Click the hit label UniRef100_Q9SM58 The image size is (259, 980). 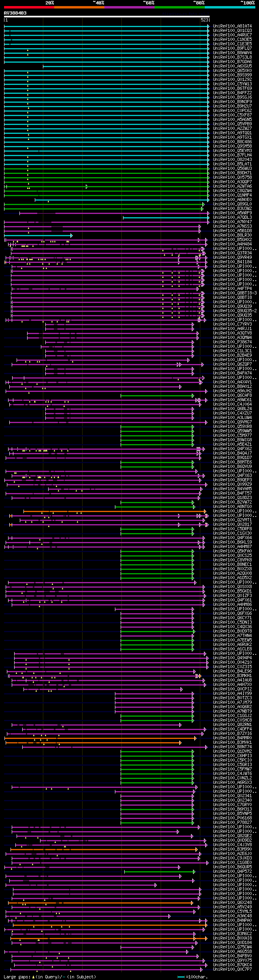(x=232, y=146)
